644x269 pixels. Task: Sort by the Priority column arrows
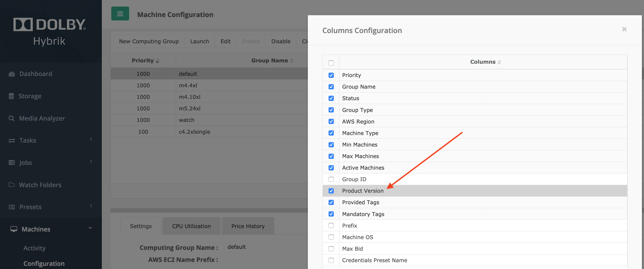pos(157,61)
